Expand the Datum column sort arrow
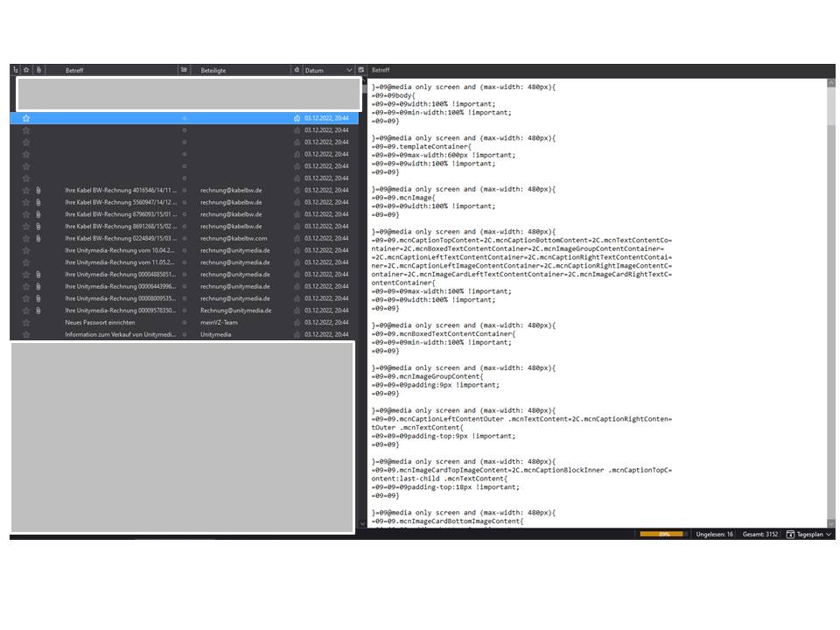The image size is (840, 630). pyautogui.click(x=349, y=70)
